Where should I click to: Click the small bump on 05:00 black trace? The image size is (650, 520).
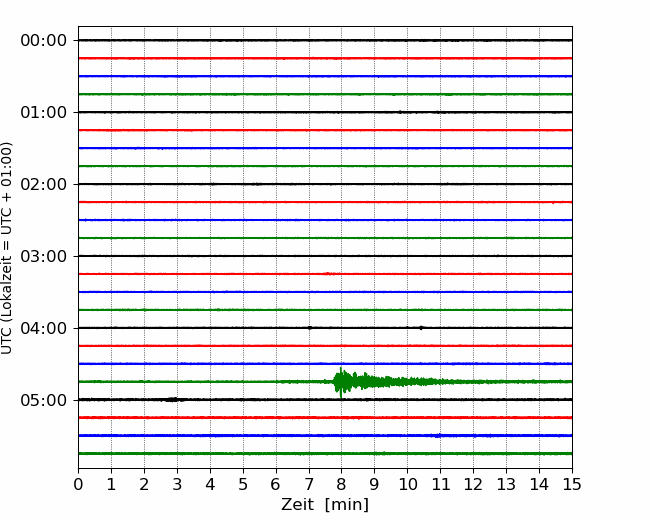(173, 400)
